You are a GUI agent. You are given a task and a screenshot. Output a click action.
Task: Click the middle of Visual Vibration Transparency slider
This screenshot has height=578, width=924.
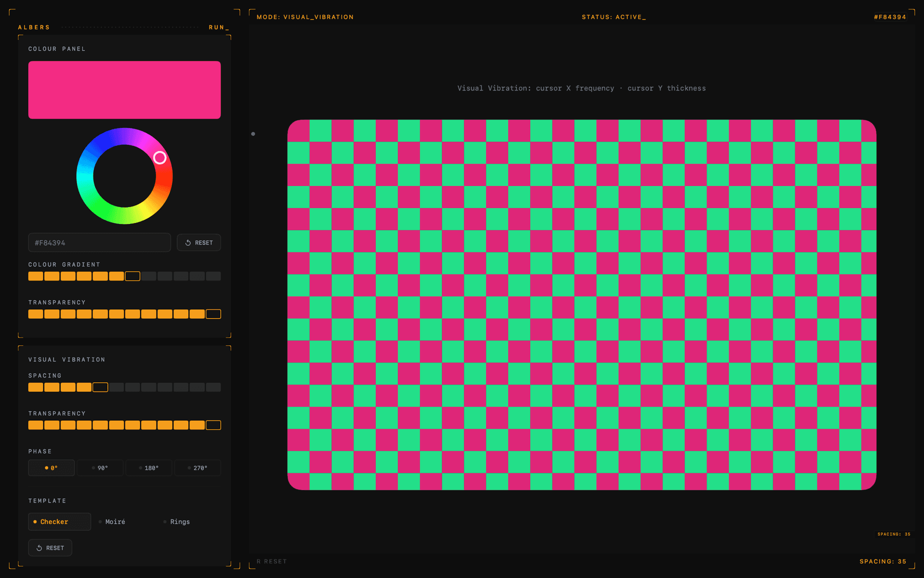[x=124, y=425]
